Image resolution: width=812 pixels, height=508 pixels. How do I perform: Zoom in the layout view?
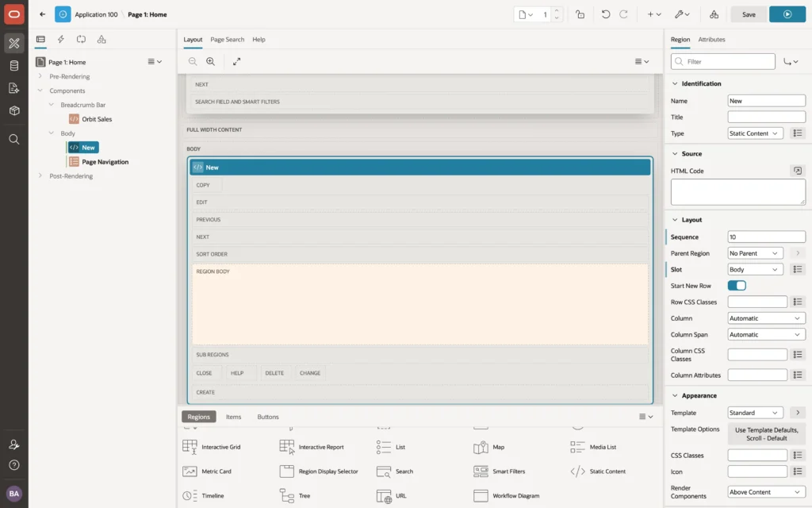pos(211,61)
